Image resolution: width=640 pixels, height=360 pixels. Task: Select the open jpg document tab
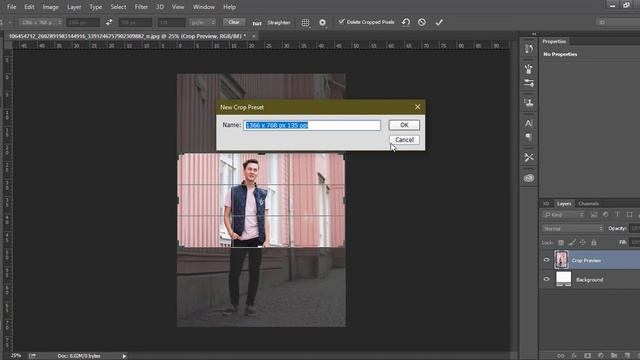tap(127, 36)
